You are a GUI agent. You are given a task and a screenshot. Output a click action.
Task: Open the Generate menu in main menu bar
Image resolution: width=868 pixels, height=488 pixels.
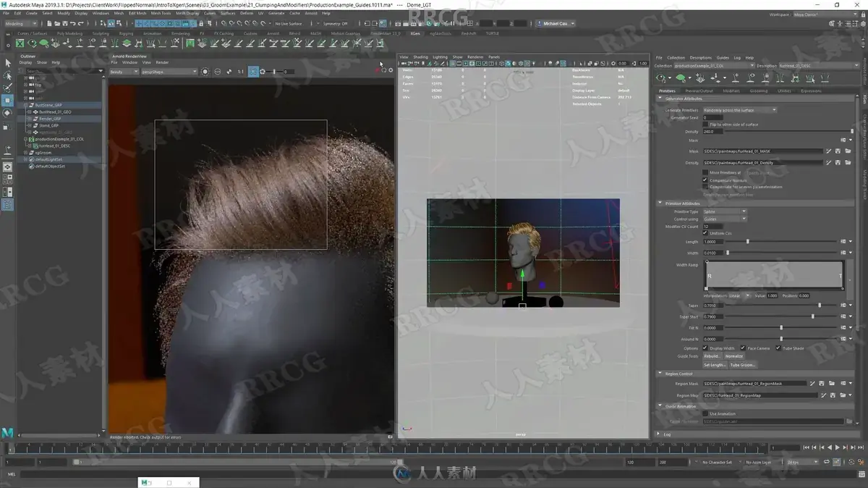(276, 13)
